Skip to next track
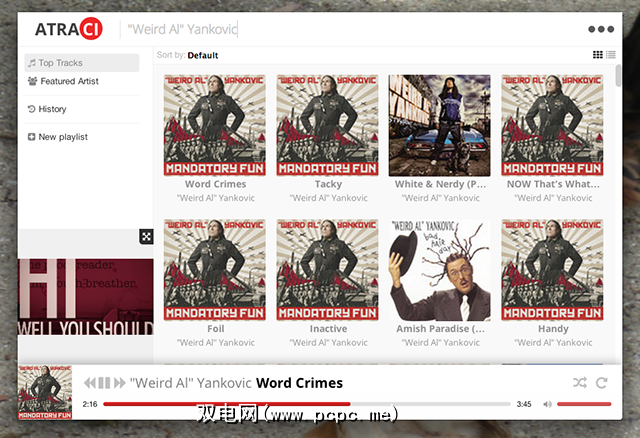Image resolution: width=640 pixels, height=438 pixels. pos(120,383)
